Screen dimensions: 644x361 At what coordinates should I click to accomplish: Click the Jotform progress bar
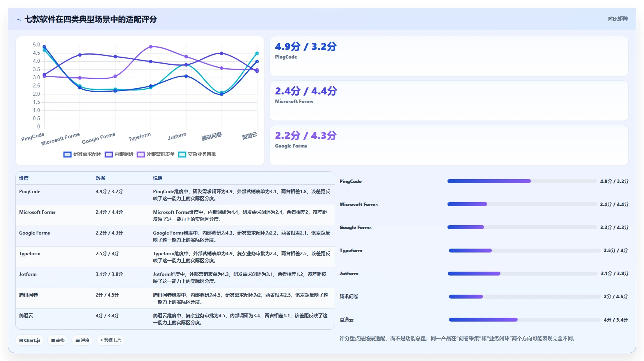pos(523,274)
